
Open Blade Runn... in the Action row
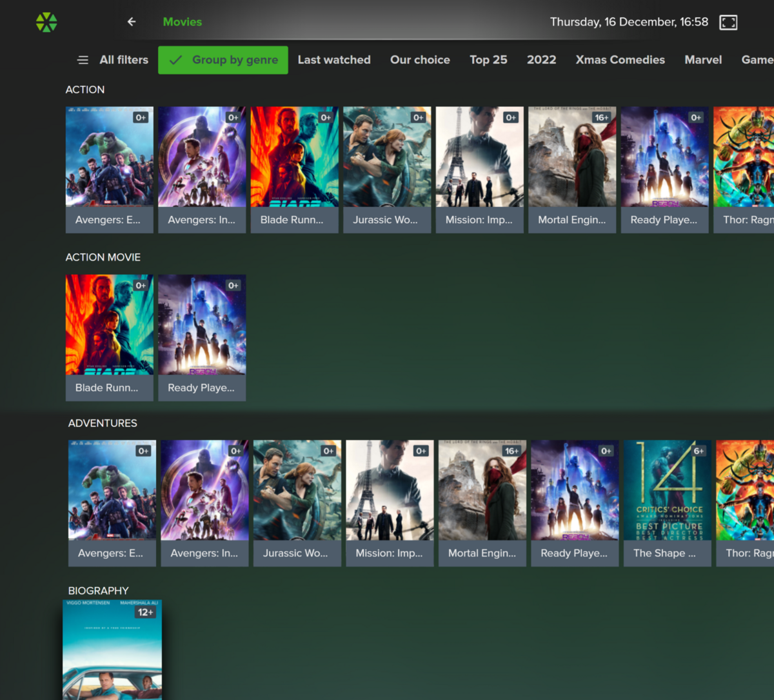[x=295, y=170]
